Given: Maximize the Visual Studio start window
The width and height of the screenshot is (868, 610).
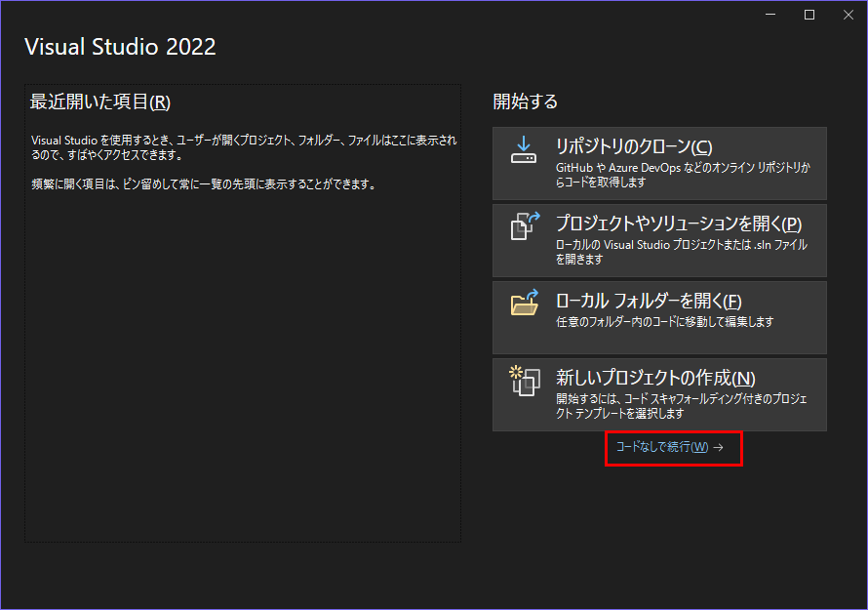Looking at the screenshot, I should click(x=809, y=15).
